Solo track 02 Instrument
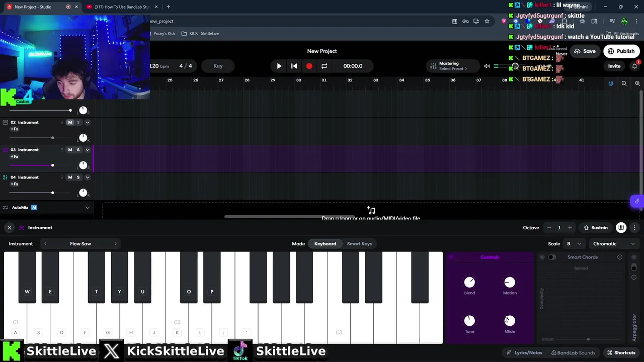644x362 pixels. 78,122
